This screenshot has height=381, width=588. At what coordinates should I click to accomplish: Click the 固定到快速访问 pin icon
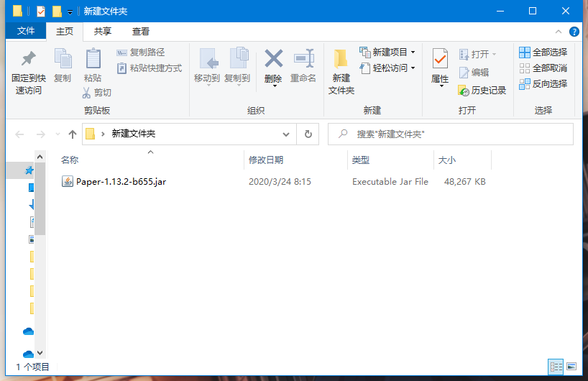coord(29,58)
